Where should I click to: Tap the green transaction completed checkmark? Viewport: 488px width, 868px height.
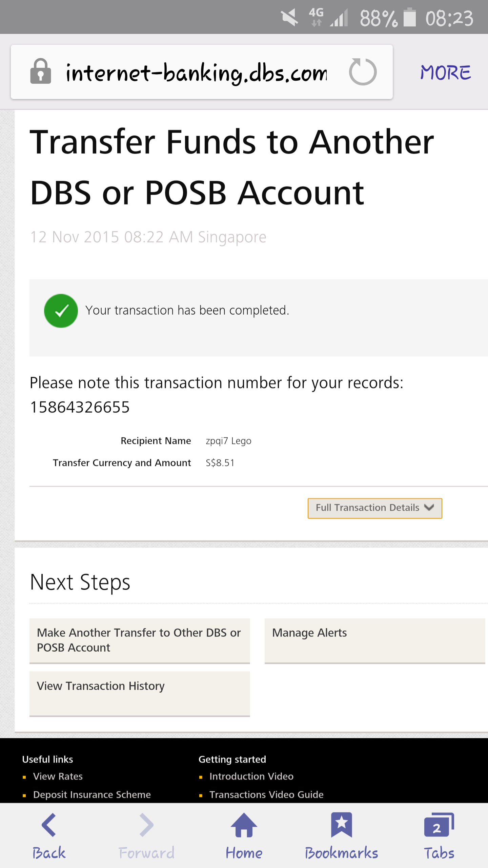(61, 311)
